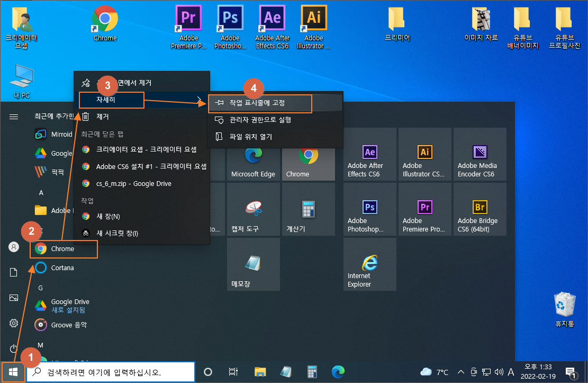Open recent tab 크리에이터 요셉 - 크리에이터 요셉

(142, 149)
